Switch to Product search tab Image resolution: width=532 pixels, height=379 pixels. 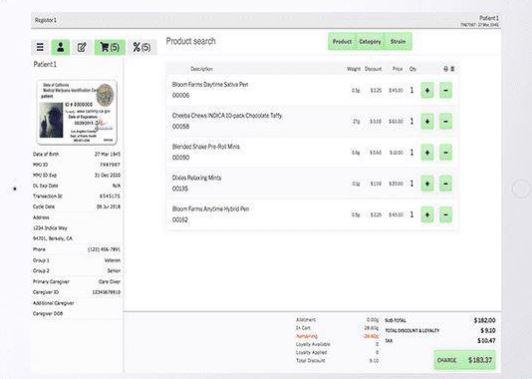point(342,41)
